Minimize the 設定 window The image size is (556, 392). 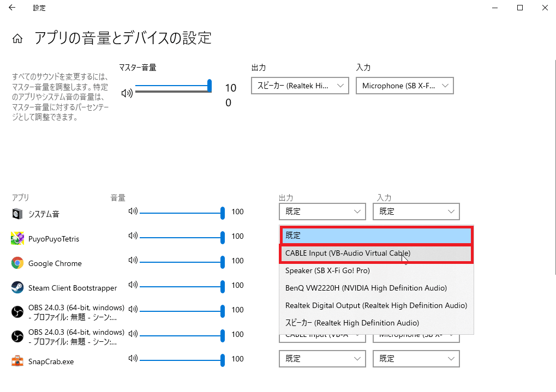point(495,8)
